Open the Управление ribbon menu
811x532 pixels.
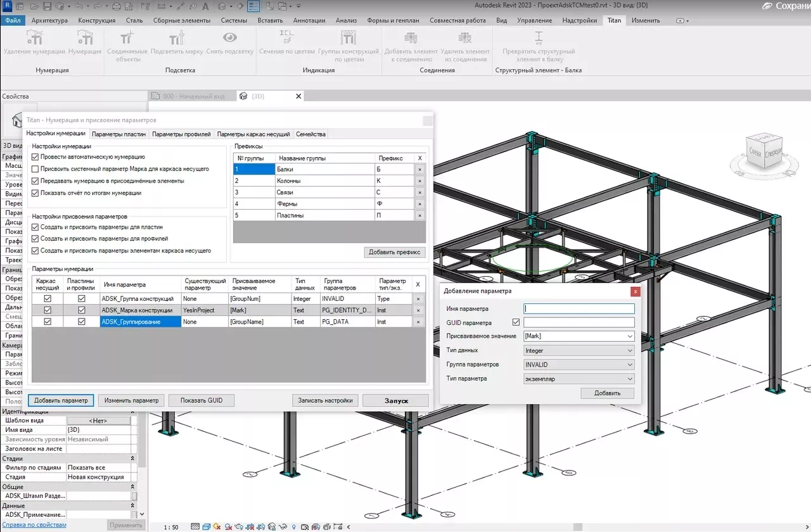534,20
